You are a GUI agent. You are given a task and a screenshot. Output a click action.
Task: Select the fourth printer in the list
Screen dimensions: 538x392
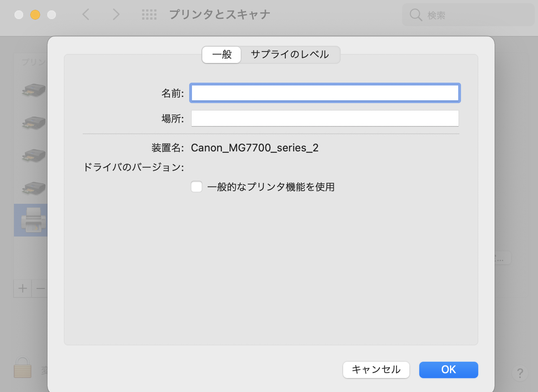coord(34,188)
